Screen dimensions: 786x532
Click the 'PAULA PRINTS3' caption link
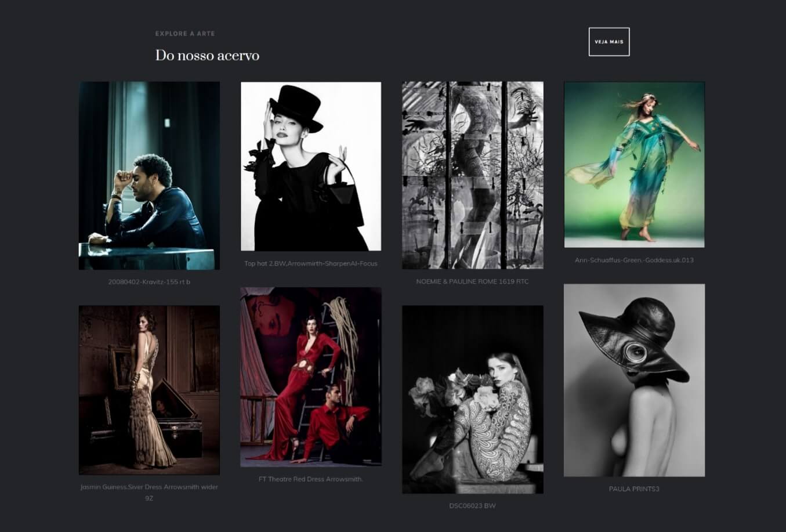pos(634,489)
